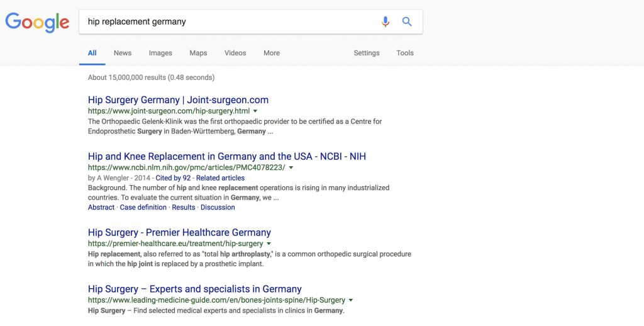
Task: Start voice search with microphone icon
Action: click(386, 22)
